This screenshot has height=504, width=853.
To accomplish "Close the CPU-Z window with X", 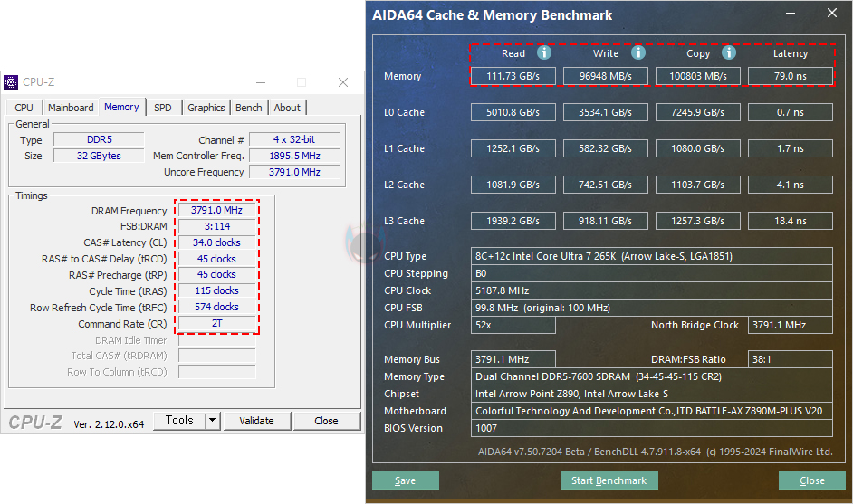I will click(342, 82).
